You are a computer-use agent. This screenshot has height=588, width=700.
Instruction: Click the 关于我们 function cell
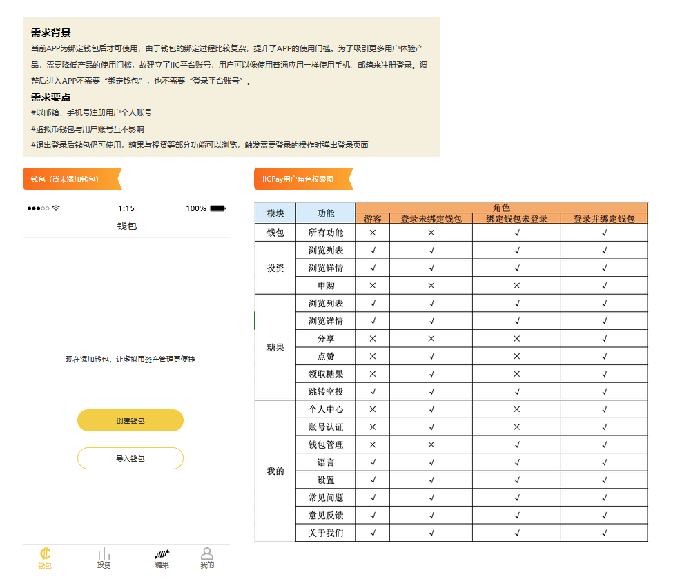pyautogui.click(x=325, y=533)
